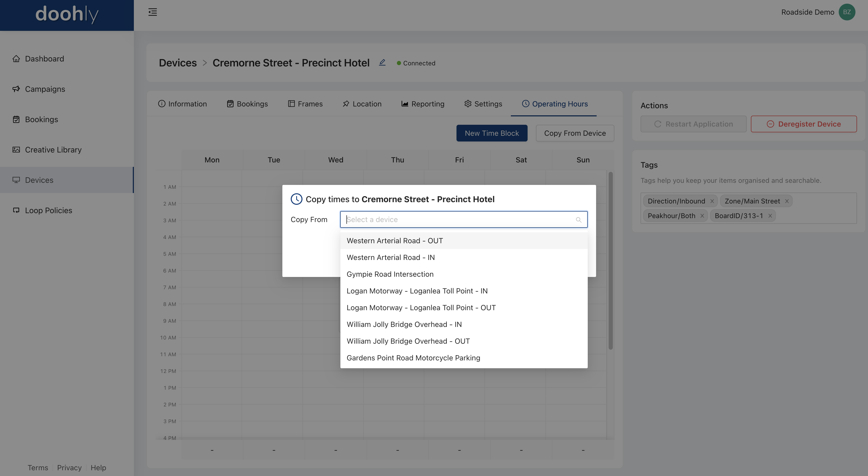Click the schedule grid vertical scrollbar

coord(610,260)
